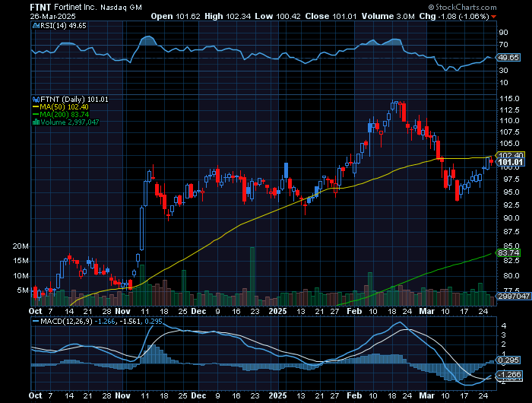The height and width of the screenshot is (403, 532).
Task: Click the 87.5 price axis label
Action: click(x=511, y=232)
